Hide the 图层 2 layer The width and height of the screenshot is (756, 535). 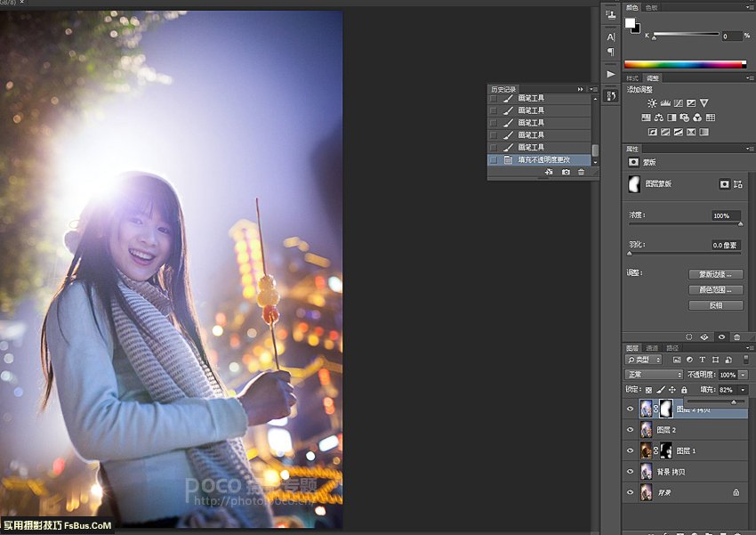pos(630,430)
